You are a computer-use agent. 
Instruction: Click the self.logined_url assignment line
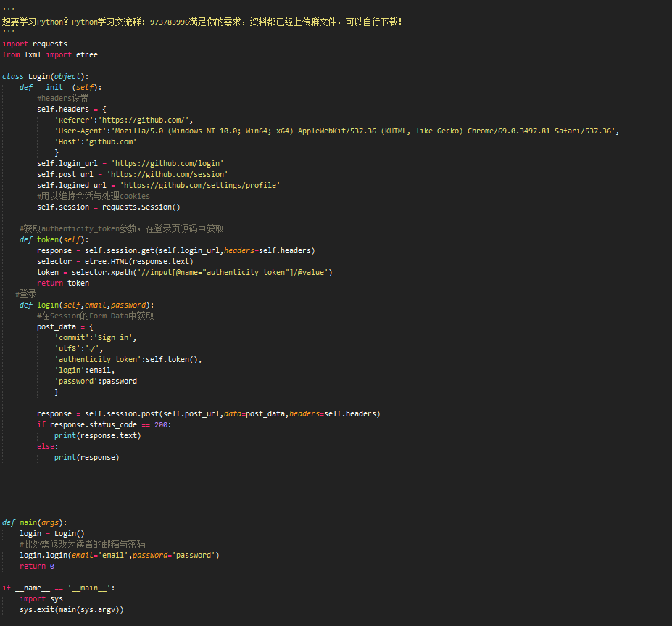[x=159, y=185]
